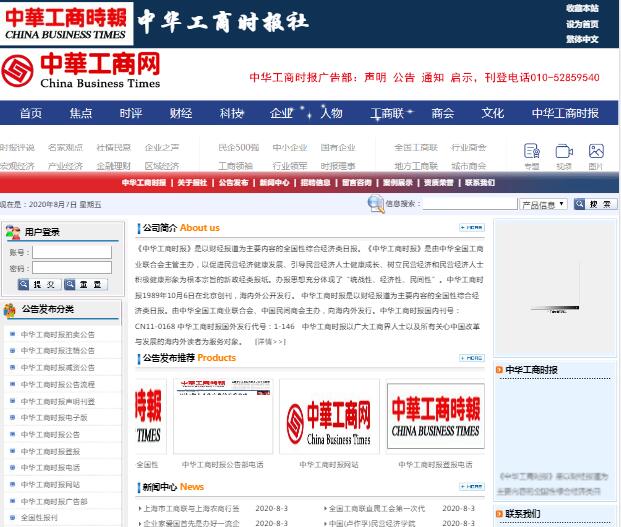Click More button in 公告发布推荐 Products section
The image size is (621, 527).
pos(472,358)
